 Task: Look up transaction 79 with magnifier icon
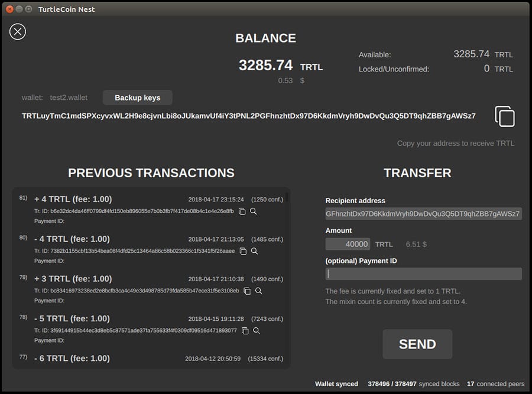258,291
